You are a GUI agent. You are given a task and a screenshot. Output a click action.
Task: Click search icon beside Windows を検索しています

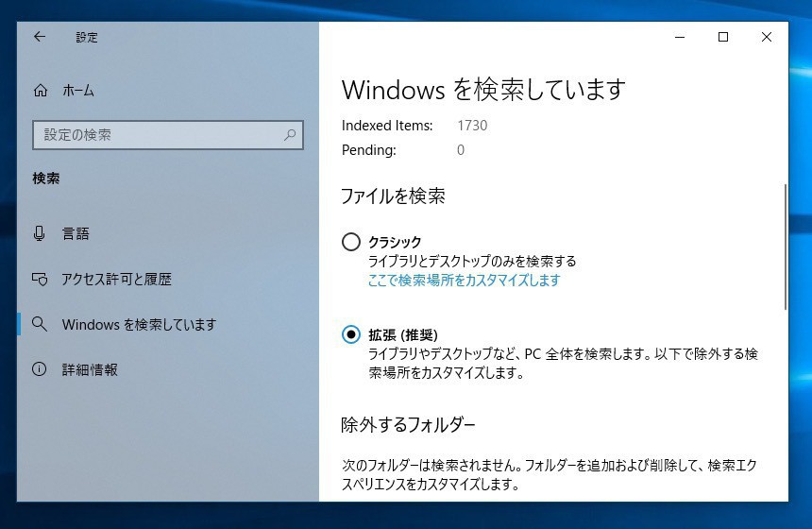(40, 324)
